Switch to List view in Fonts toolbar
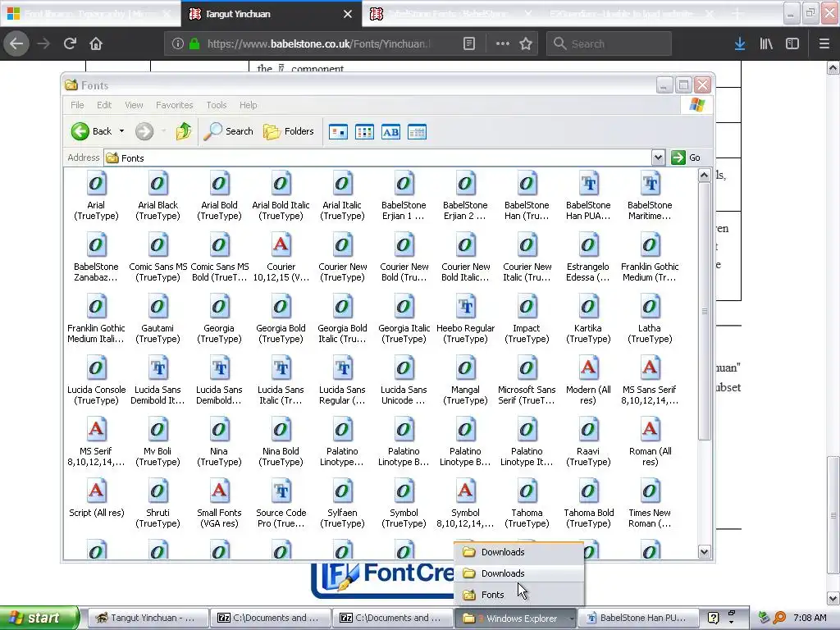840x630 pixels. 364,132
